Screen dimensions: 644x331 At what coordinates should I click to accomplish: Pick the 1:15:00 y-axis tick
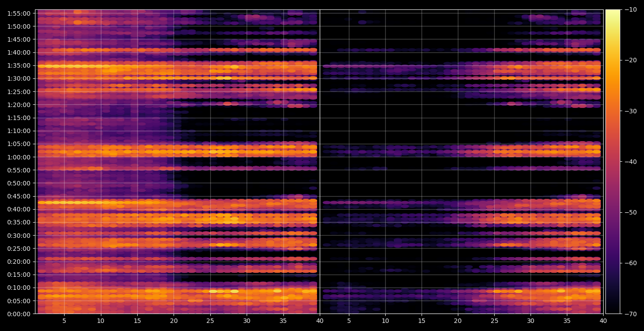pyautogui.click(x=19, y=118)
